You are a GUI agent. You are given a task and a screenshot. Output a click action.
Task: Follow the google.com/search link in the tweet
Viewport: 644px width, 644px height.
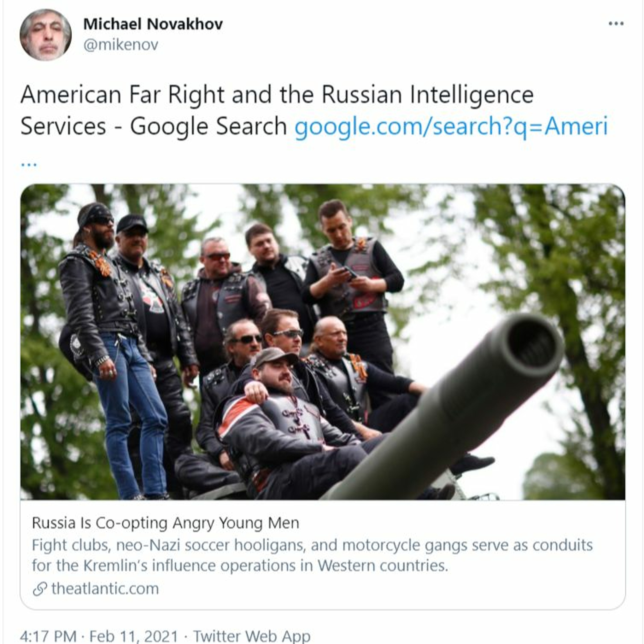pyautogui.click(x=451, y=126)
